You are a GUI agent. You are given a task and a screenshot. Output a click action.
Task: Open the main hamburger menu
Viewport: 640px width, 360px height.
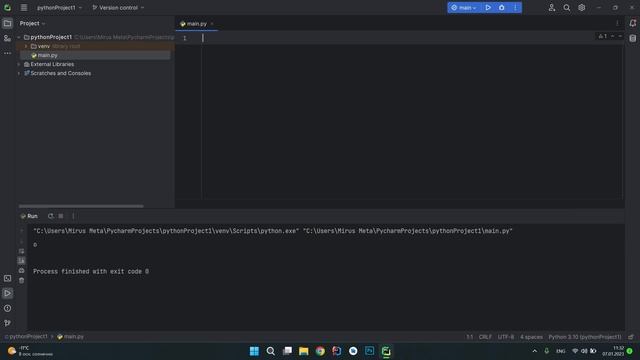[x=24, y=7]
